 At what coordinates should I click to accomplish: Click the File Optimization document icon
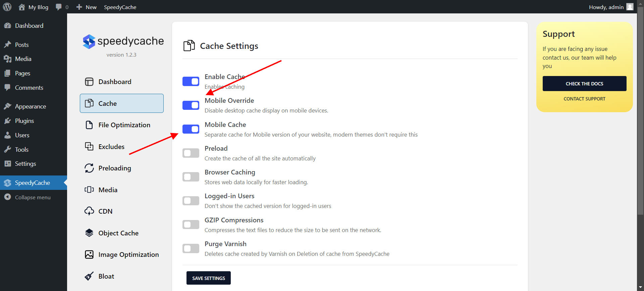coord(89,125)
